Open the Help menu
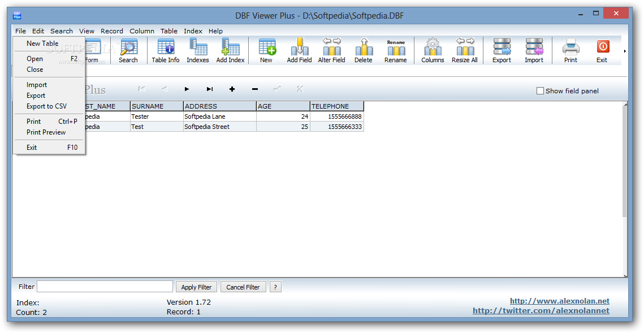The width and height of the screenshot is (644, 333). tap(215, 31)
